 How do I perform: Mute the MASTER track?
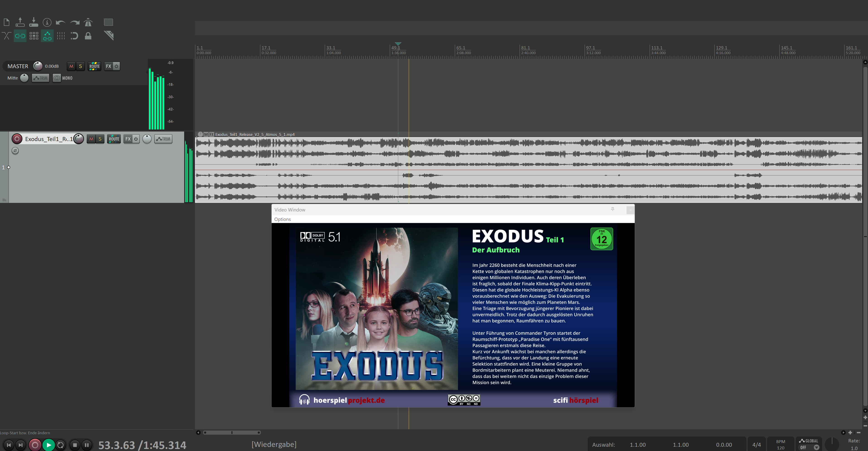click(71, 66)
